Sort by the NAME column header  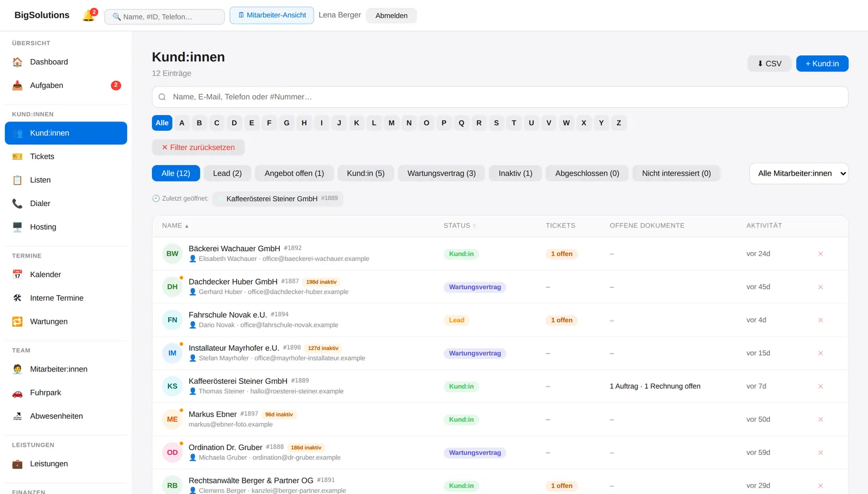tap(175, 226)
